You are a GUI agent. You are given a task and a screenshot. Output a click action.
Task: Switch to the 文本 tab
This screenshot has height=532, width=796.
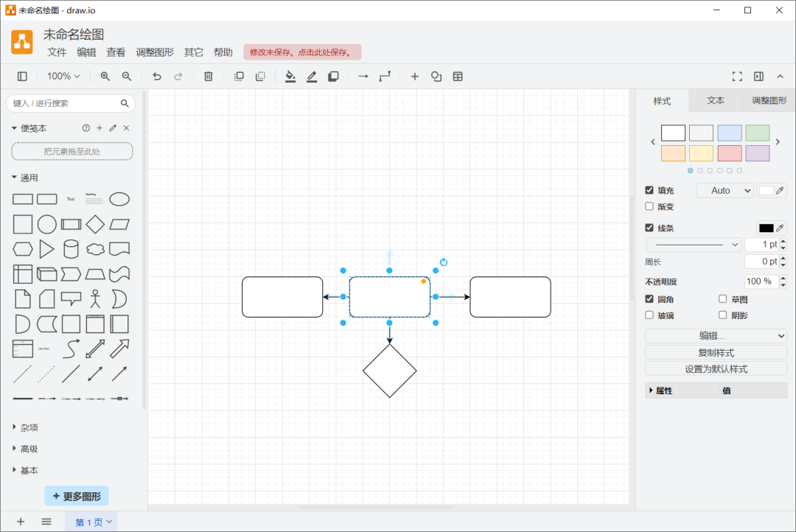tap(716, 101)
